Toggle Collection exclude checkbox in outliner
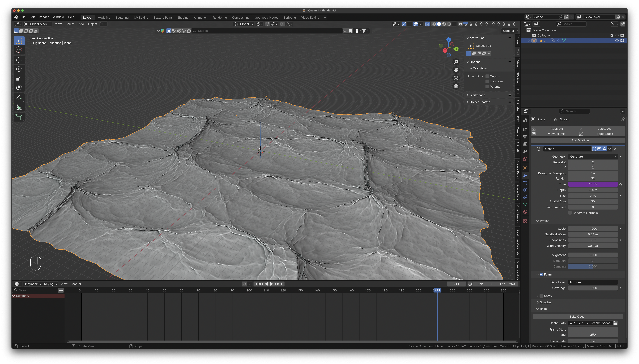The image size is (639, 364). pyautogui.click(x=612, y=35)
